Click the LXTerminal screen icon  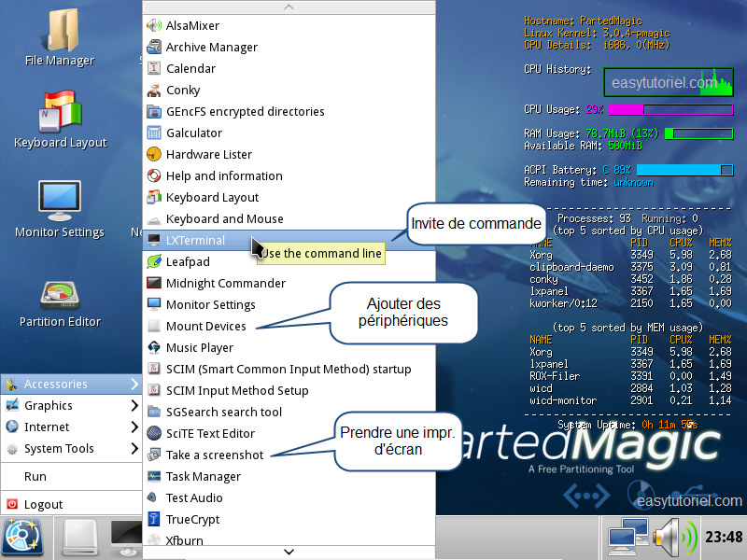click(x=154, y=240)
